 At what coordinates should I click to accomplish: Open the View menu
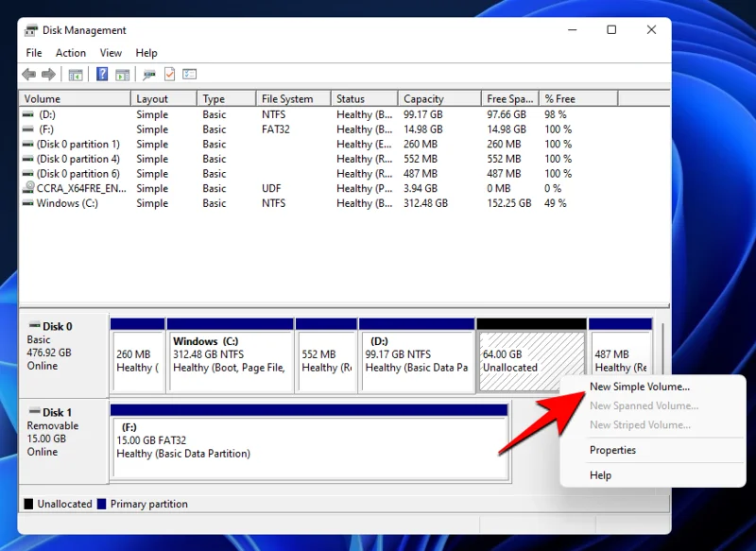click(x=111, y=53)
